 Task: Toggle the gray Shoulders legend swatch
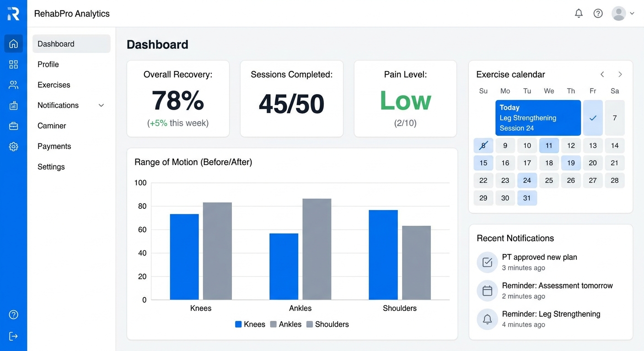pos(310,324)
